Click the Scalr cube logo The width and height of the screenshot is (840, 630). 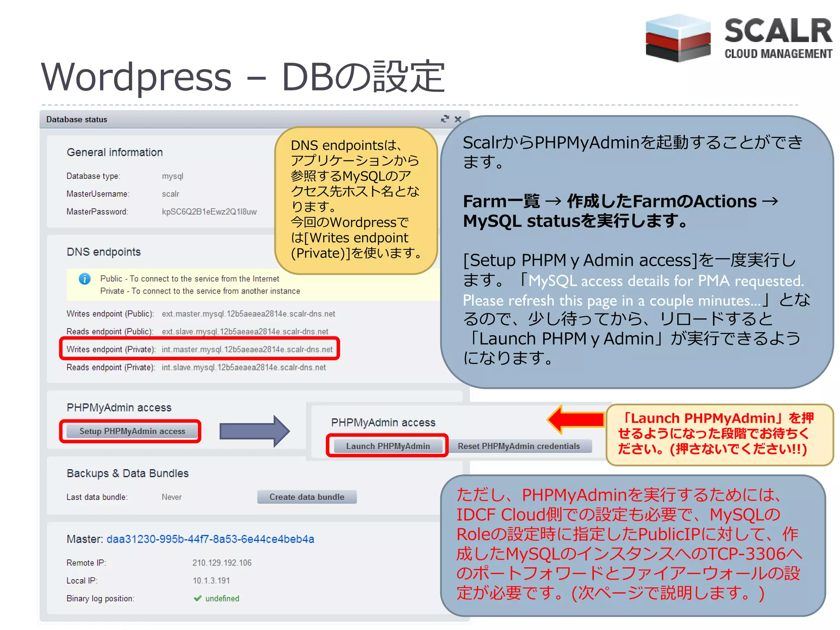point(678,38)
